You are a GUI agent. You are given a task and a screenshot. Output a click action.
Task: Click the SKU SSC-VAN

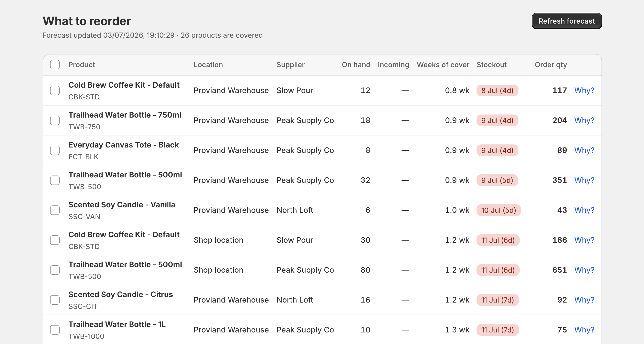[84, 217]
